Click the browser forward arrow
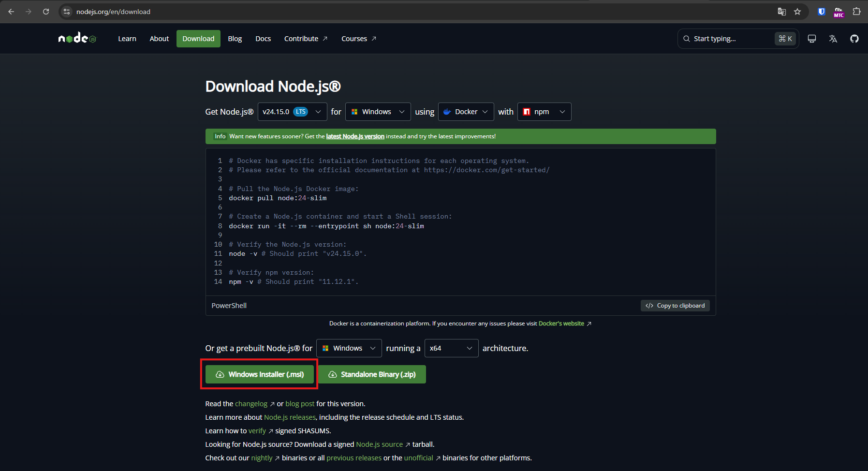Viewport: 868px width, 471px height. pyautogui.click(x=29, y=12)
